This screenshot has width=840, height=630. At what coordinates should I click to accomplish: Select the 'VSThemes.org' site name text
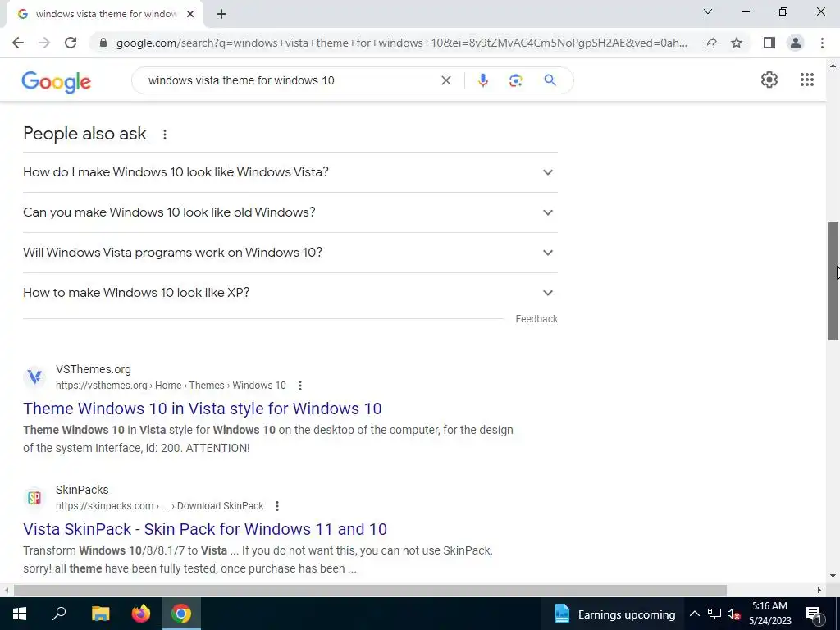click(94, 369)
